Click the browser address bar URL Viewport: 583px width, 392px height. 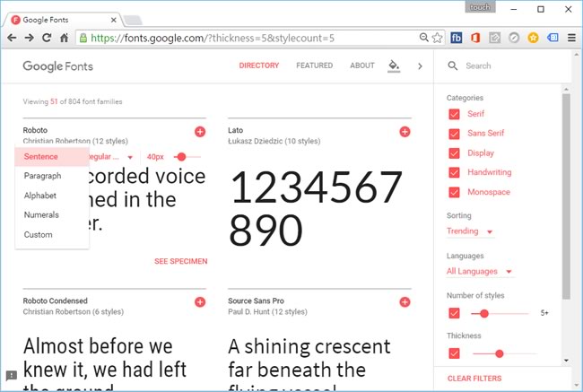213,38
